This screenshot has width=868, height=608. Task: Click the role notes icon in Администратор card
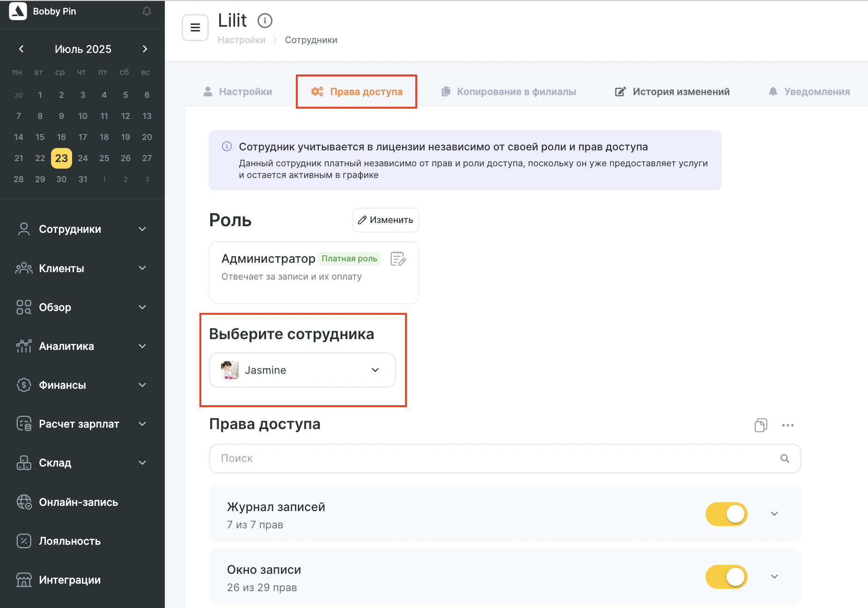(x=398, y=259)
